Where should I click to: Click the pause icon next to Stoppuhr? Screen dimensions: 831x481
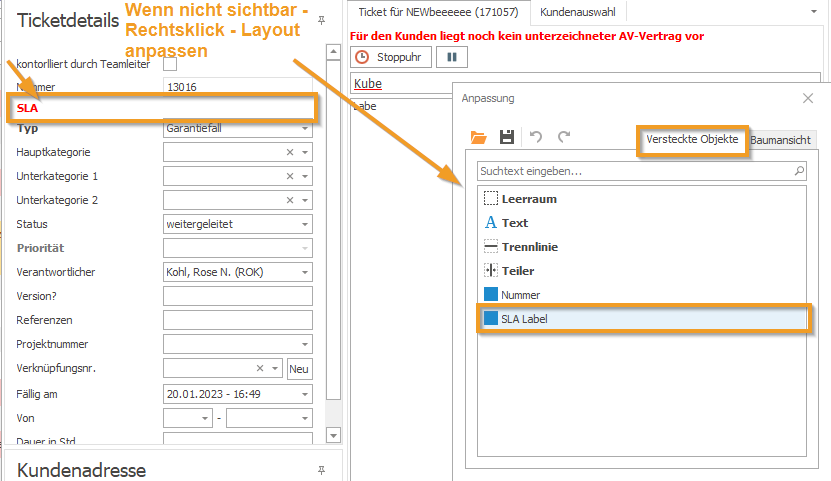pos(451,58)
